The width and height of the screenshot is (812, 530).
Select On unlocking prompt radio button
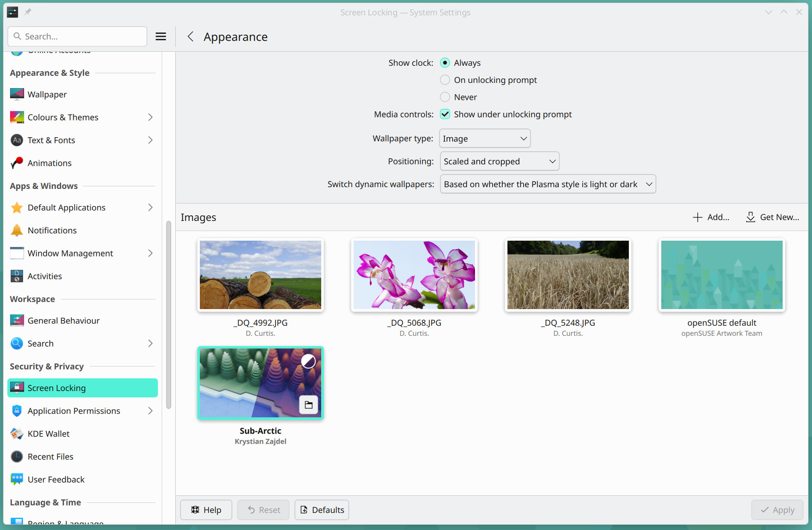445,80
